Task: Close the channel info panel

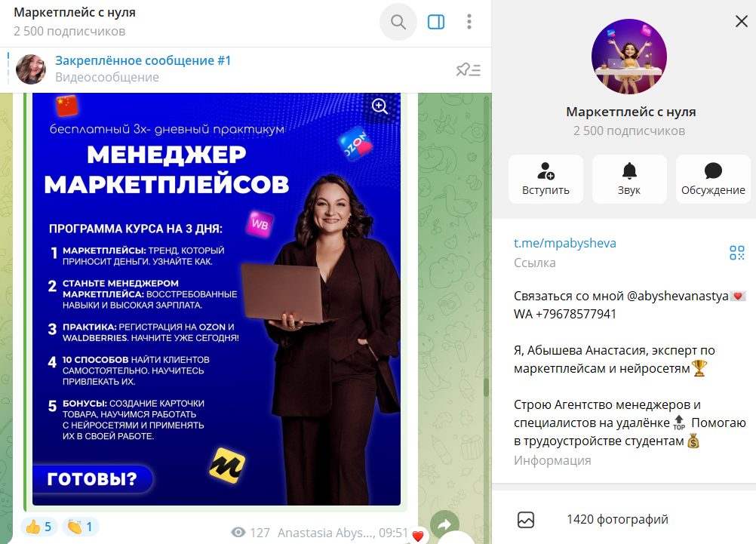Action: pyautogui.click(x=741, y=21)
